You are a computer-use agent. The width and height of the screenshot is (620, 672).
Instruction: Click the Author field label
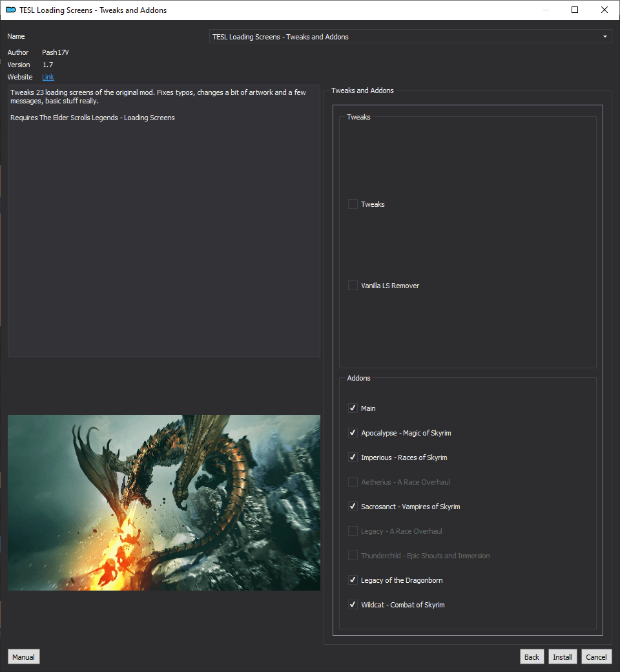[x=18, y=52]
